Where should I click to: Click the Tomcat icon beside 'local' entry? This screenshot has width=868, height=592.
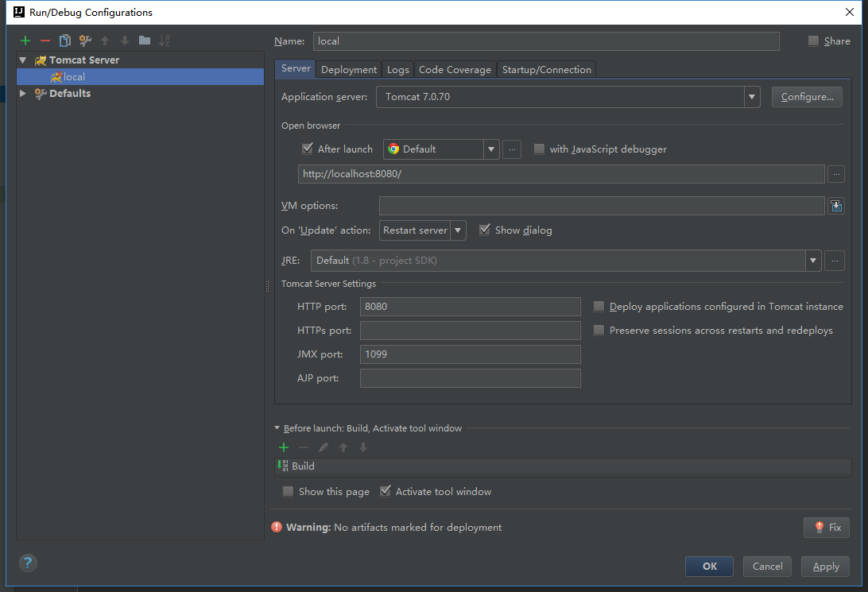click(x=56, y=77)
